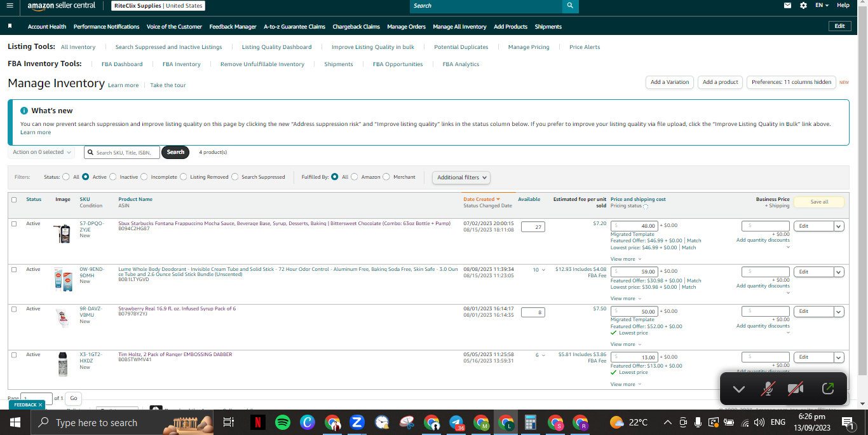This screenshot has height=435, width=868.
Task: Check the row for SKU 0W-9END-9DMH
Action: point(14,270)
